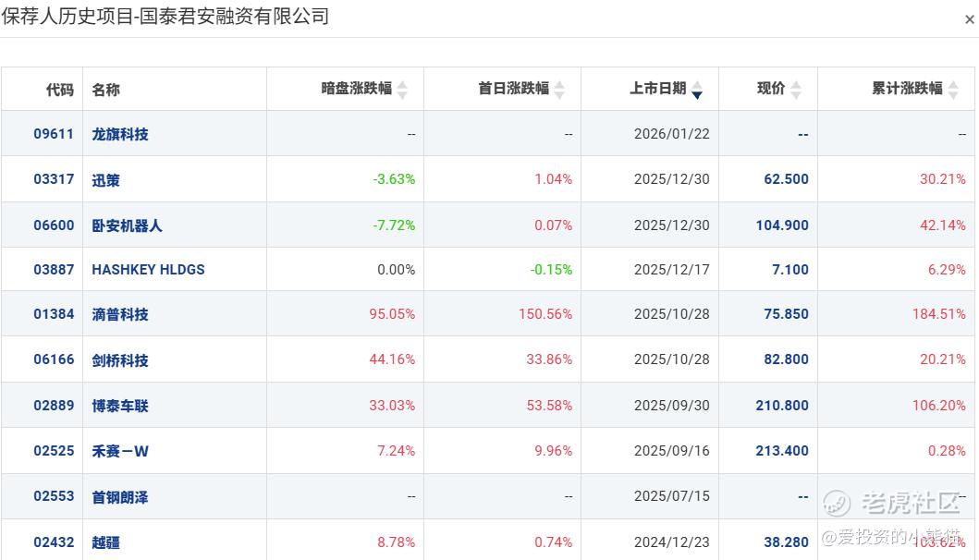Click first-day change 150.56%

pyautogui.click(x=545, y=314)
